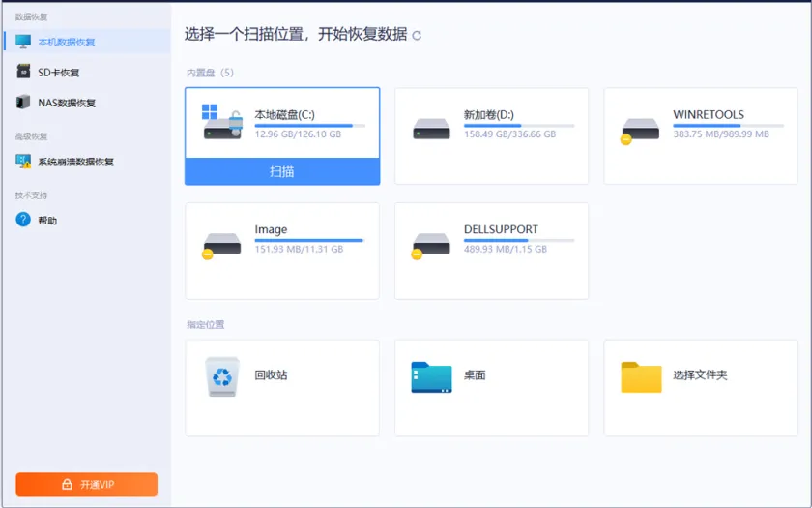Click the system crash recovery warning icon
Viewport: 812px width, 508px height.
(x=23, y=162)
